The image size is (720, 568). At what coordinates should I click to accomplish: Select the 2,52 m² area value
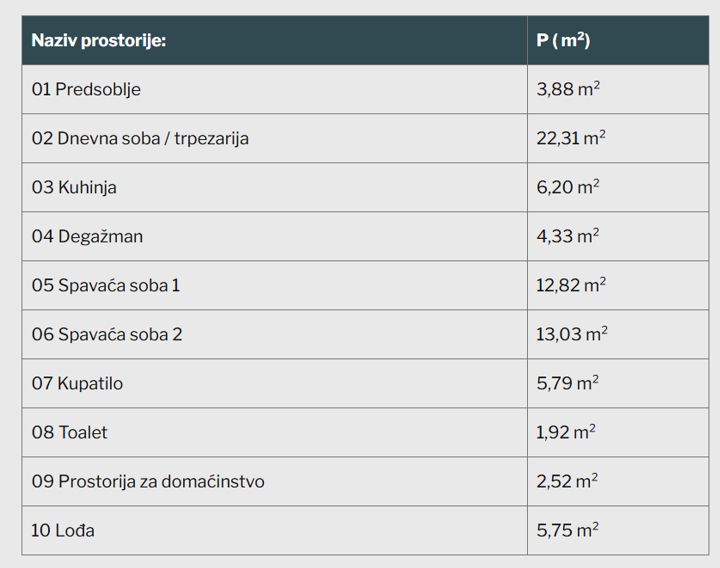(567, 481)
